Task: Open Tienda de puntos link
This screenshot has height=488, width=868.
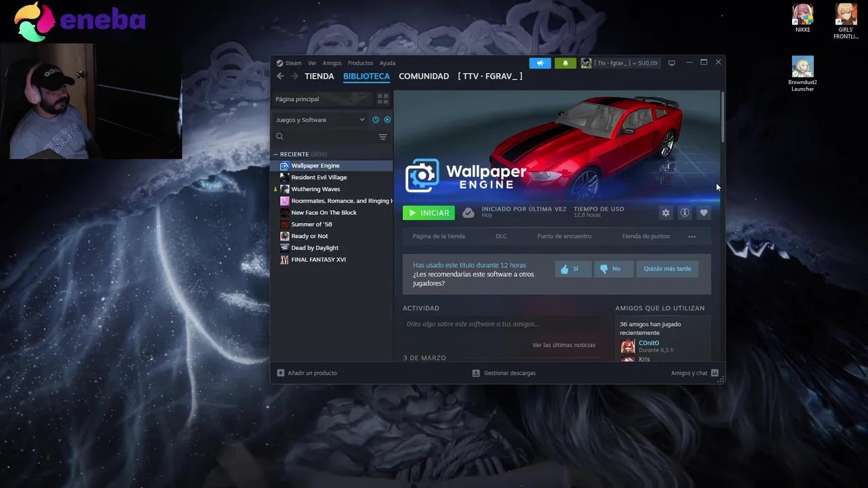Action: pyautogui.click(x=646, y=237)
